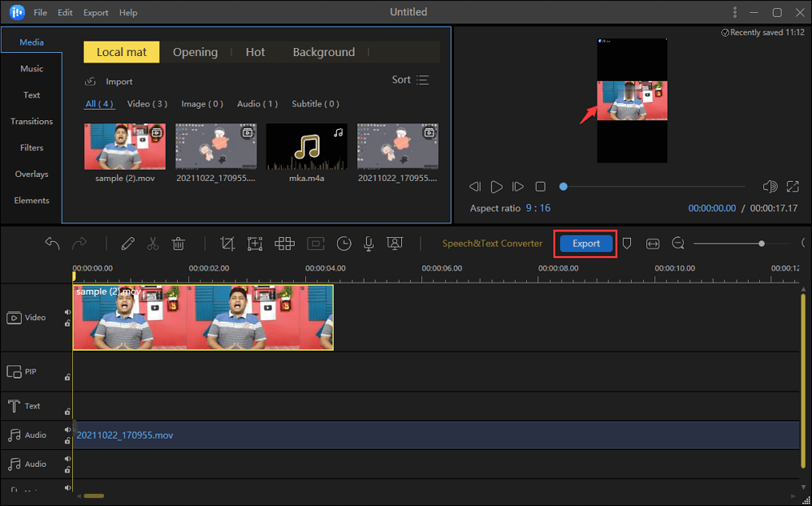Image resolution: width=812 pixels, height=506 pixels.
Task: Open the Background materials tab
Action: click(323, 52)
